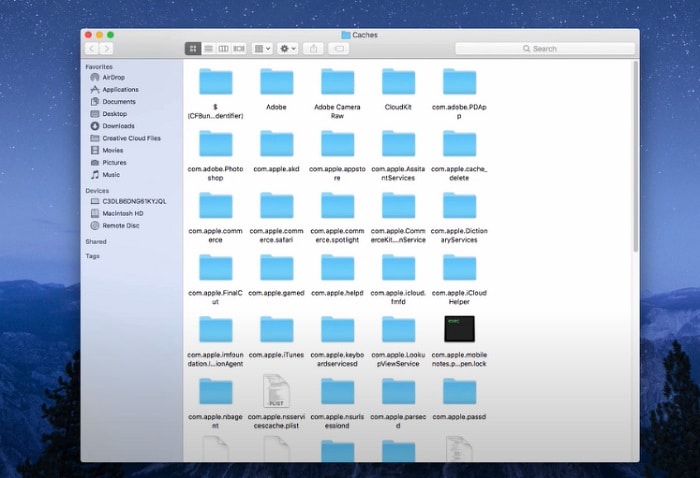Select the com.apple.parsecd folder

click(x=398, y=392)
